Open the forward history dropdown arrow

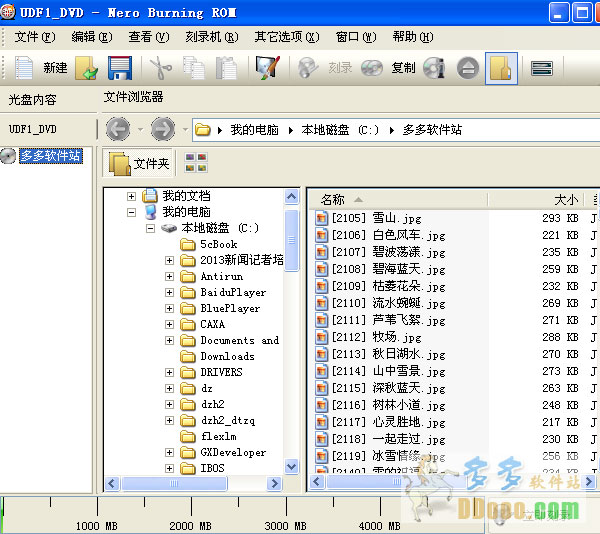(x=186, y=130)
